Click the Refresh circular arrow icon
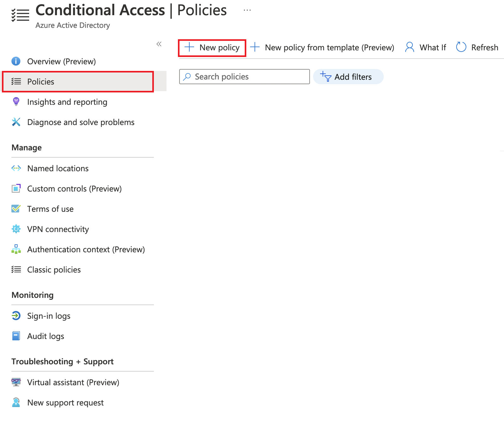 (x=461, y=47)
